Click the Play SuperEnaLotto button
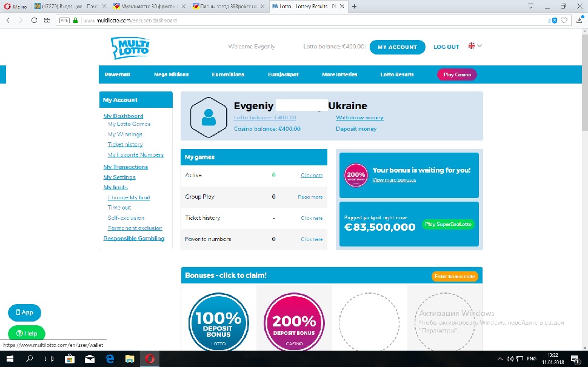The width and height of the screenshot is (588, 367). tap(448, 224)
